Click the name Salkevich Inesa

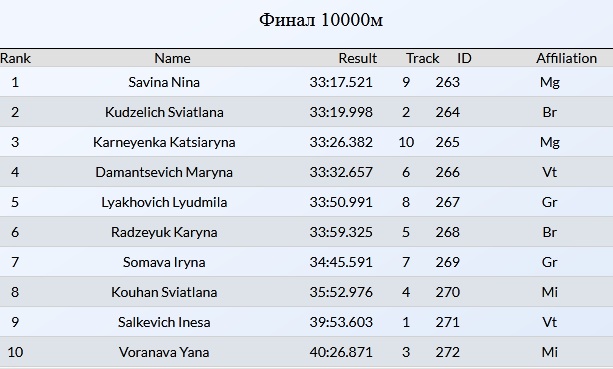pyautogui.click(x=164, y=322)
